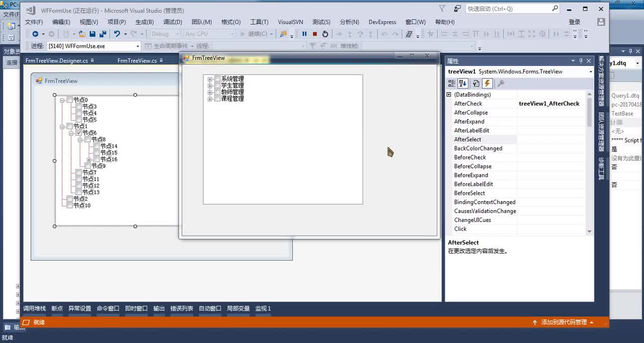Viewport: 644px width, 343px height.
Task: Tick the 节点10 checkbox in the designer tree
Action: pyautogui.click(x=69, y=205)
